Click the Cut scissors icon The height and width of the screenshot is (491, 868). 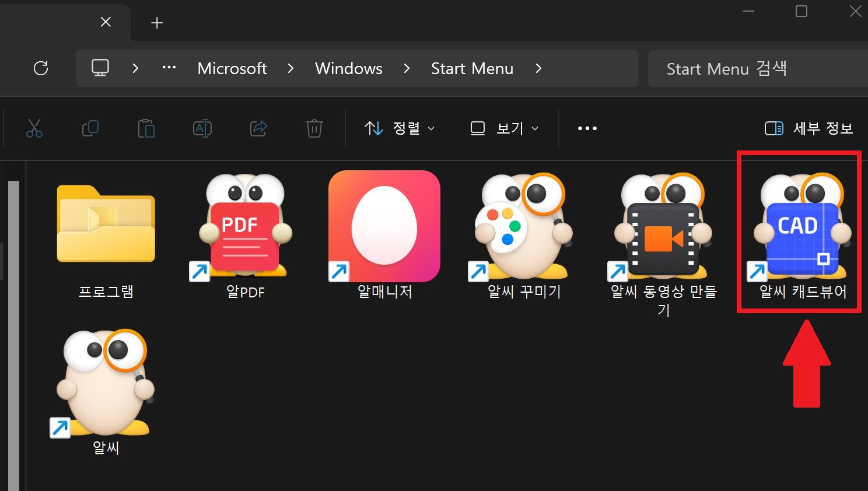34,128
